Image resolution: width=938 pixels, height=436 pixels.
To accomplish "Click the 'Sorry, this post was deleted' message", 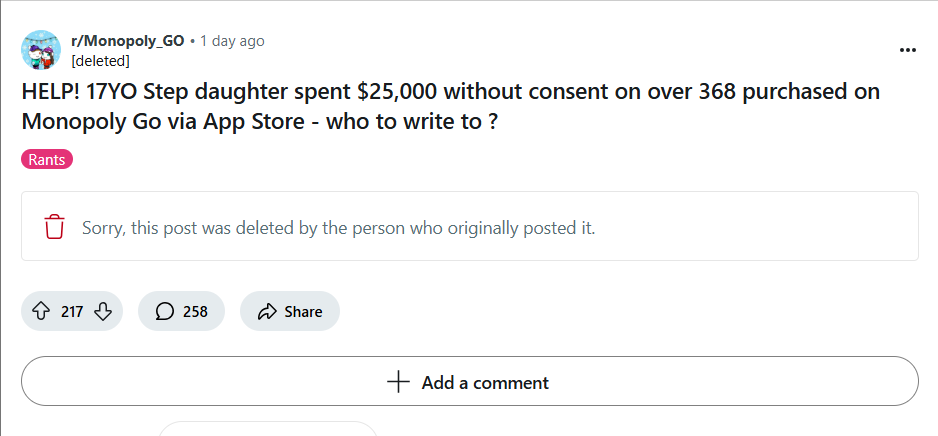I will [x=339, y=228].
